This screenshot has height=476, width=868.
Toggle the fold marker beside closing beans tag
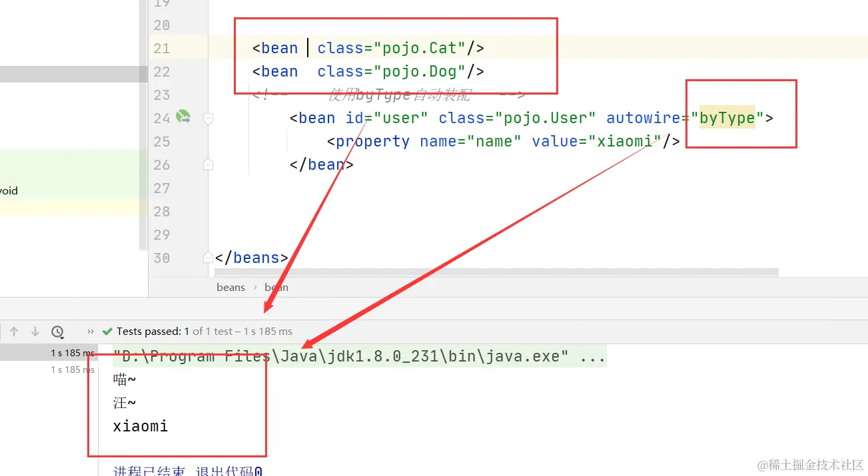(x=208, y=258)
